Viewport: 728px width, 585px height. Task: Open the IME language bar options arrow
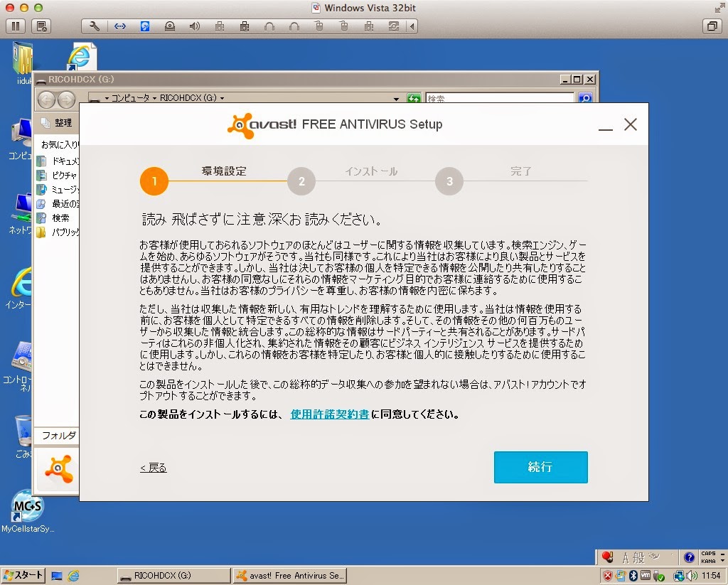pyautogui.click(x=722, y=560)
